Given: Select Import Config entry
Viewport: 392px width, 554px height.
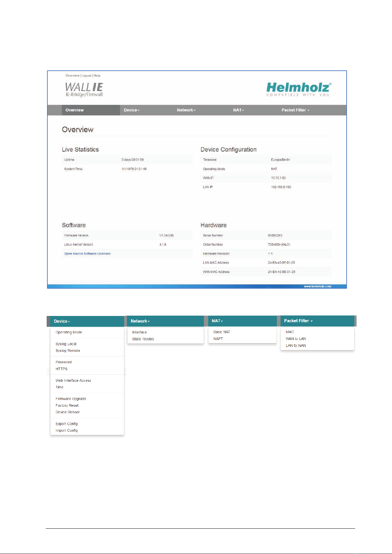Looking at the screenshot, I should (x=66, y=430).
